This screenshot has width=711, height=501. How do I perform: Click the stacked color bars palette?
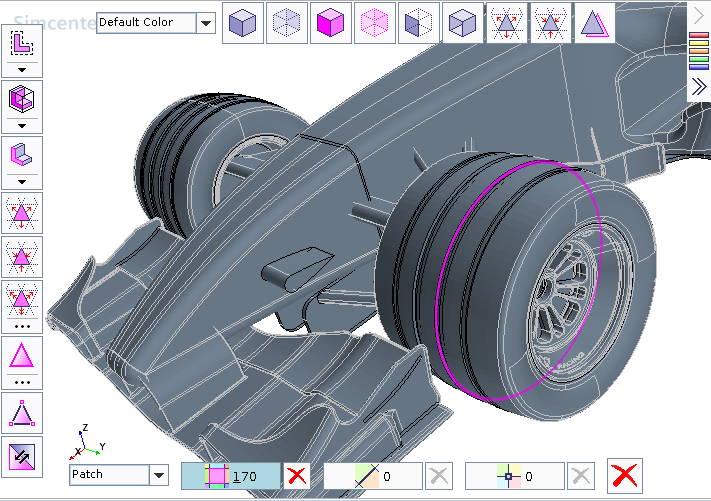699,51
